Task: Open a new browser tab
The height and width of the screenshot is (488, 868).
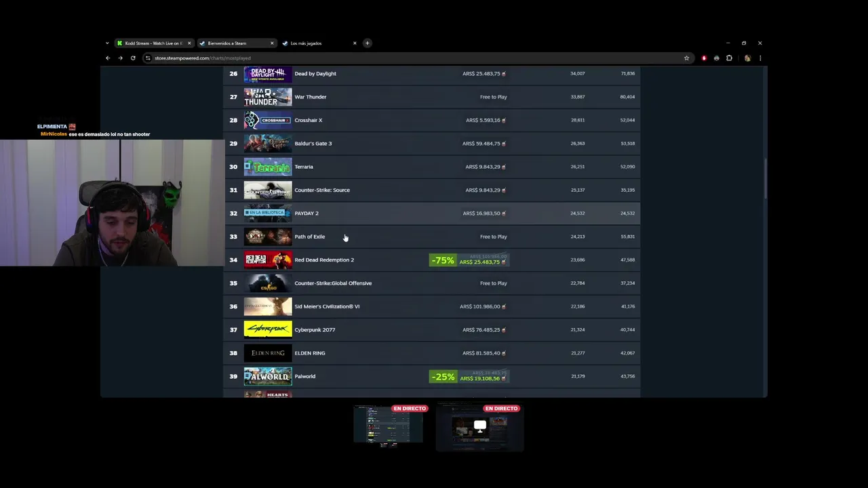Action: pyautogui.click(x=368, y=43)
